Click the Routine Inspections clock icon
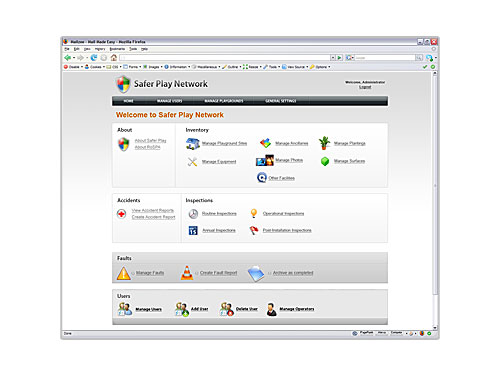This screenshot has width=500, height=375. (193, 214)
